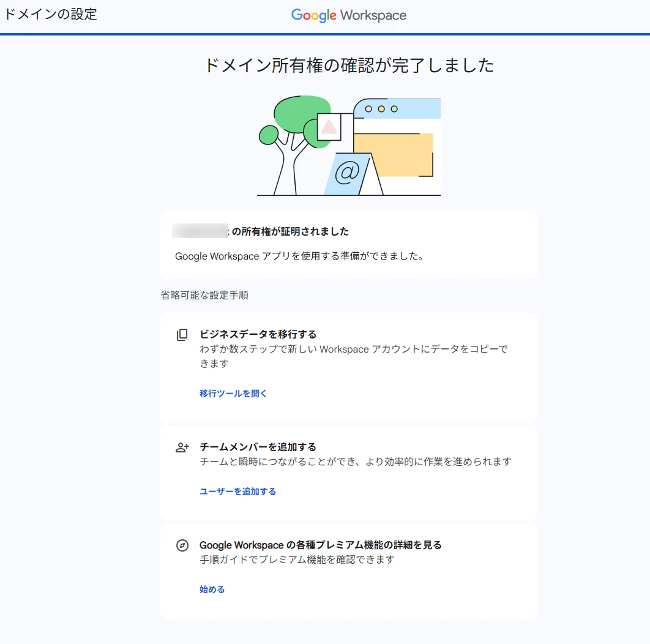This screenshot has width=650, height=644.
Task: Click the 手順ガイドでプレミアム機能を確認できます description
Action: pos(297,560)
